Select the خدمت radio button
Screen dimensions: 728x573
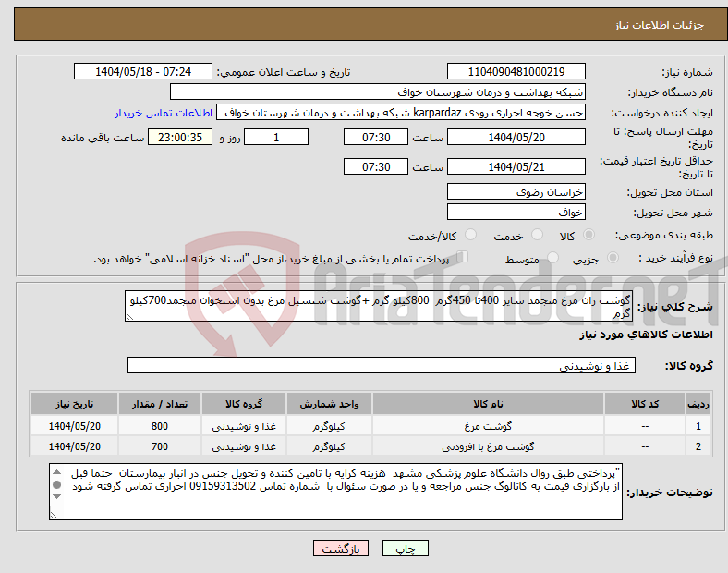click(537, 235)
